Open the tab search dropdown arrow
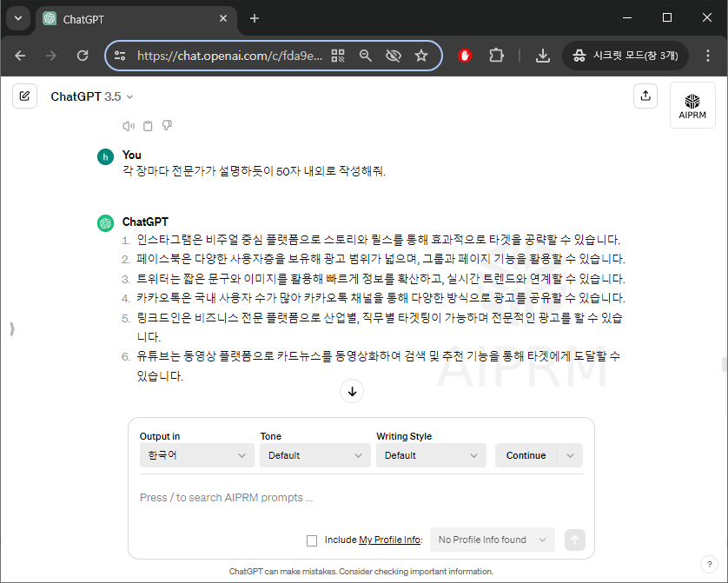The height and width of the screenshot is (583, 728). coord(18,18)
